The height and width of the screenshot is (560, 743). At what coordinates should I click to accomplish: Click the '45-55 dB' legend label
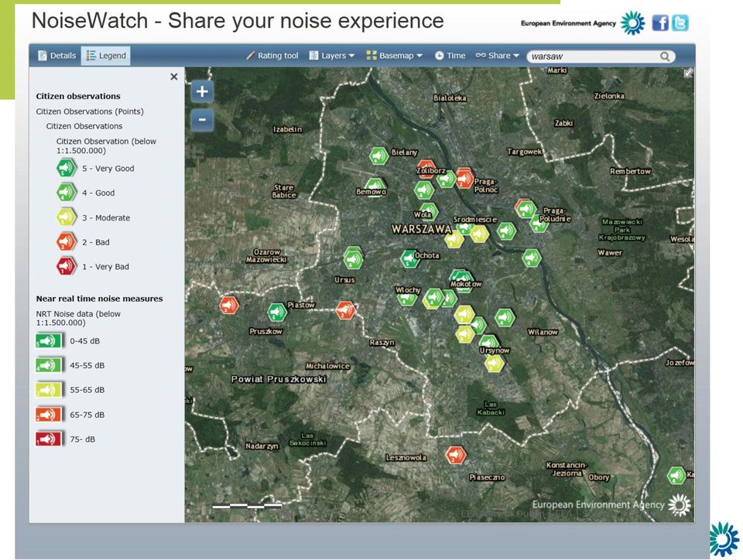pos(87,365)
